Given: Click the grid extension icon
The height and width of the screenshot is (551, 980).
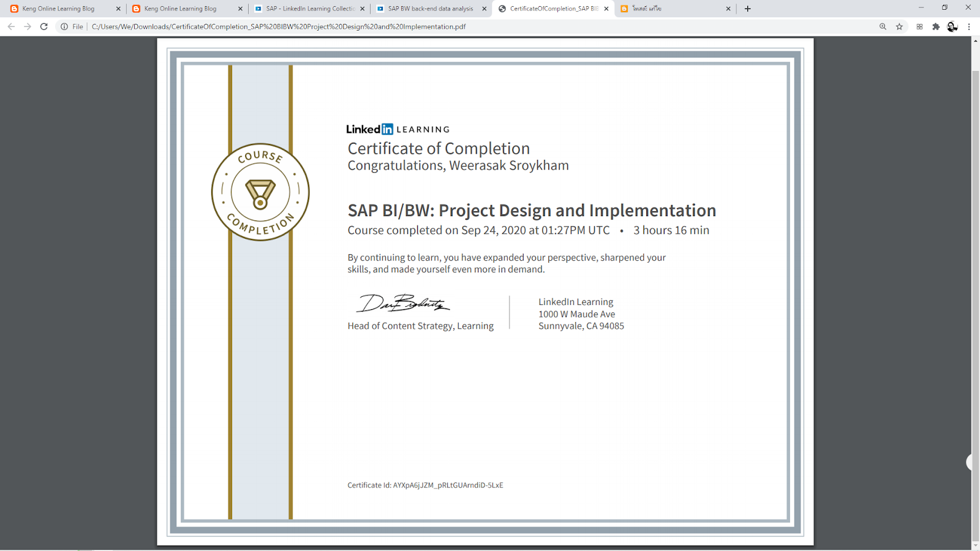Looking at the screenshot, I should 919,26.
